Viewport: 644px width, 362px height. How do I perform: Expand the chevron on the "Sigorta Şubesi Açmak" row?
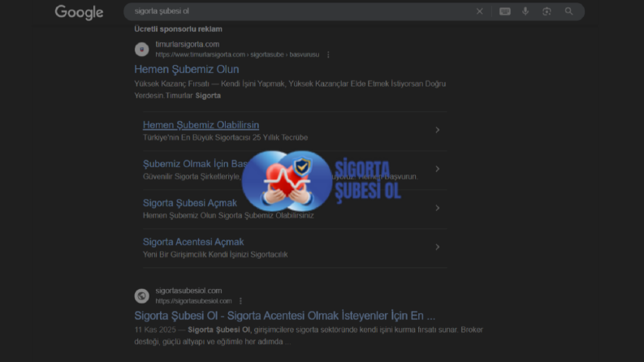click(438, 208)
